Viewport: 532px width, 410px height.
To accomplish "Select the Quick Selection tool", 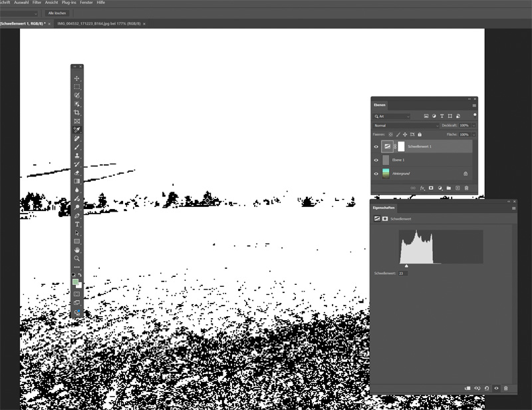I will [x=77, y=95].
